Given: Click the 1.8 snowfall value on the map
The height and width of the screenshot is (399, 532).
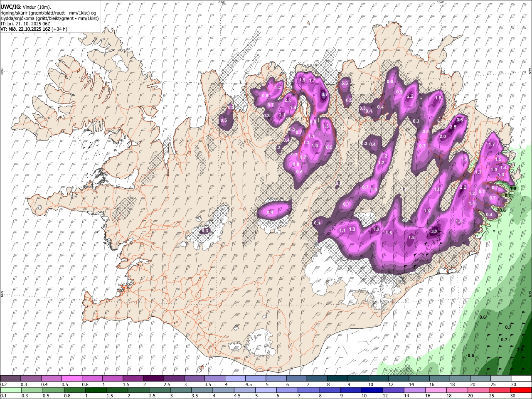Looking at the screenshot, I should point(411,237).
